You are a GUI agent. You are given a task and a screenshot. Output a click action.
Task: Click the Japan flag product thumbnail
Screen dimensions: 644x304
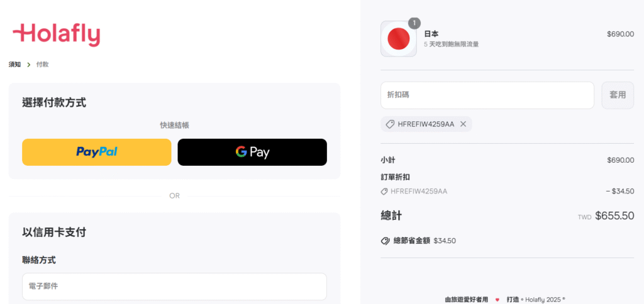(x=398, y=38)
